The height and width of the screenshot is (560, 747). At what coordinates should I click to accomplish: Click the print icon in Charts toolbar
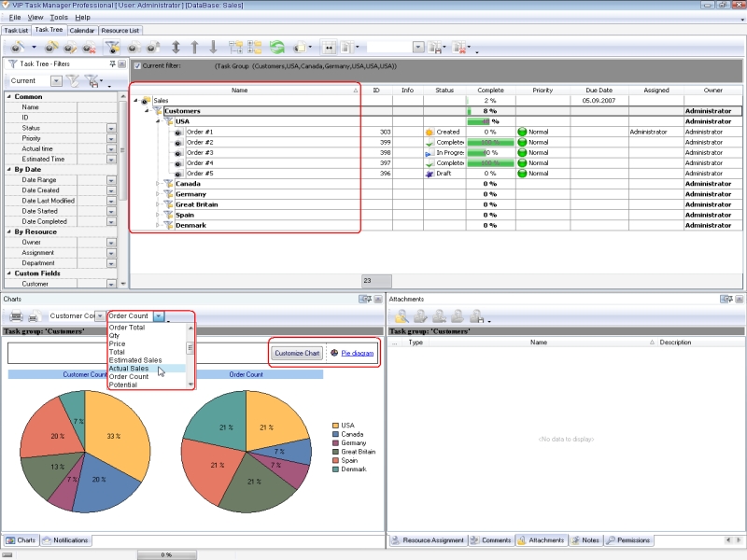coord(16,315)
